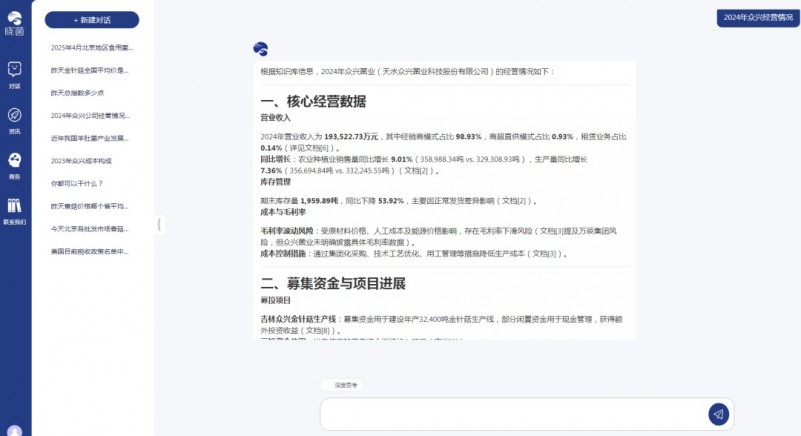Screen dimensions: 801x436
Task: Open history item 2025年4月北京地区食用菌
Action: (x=92, y=48)
